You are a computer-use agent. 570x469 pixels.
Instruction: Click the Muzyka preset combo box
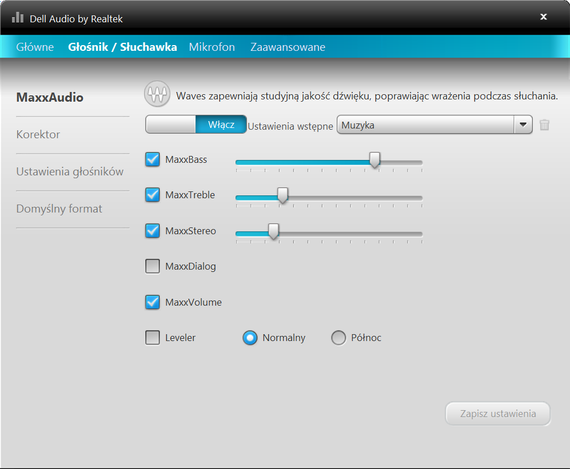pyautogui.click(x=434, y=125)
